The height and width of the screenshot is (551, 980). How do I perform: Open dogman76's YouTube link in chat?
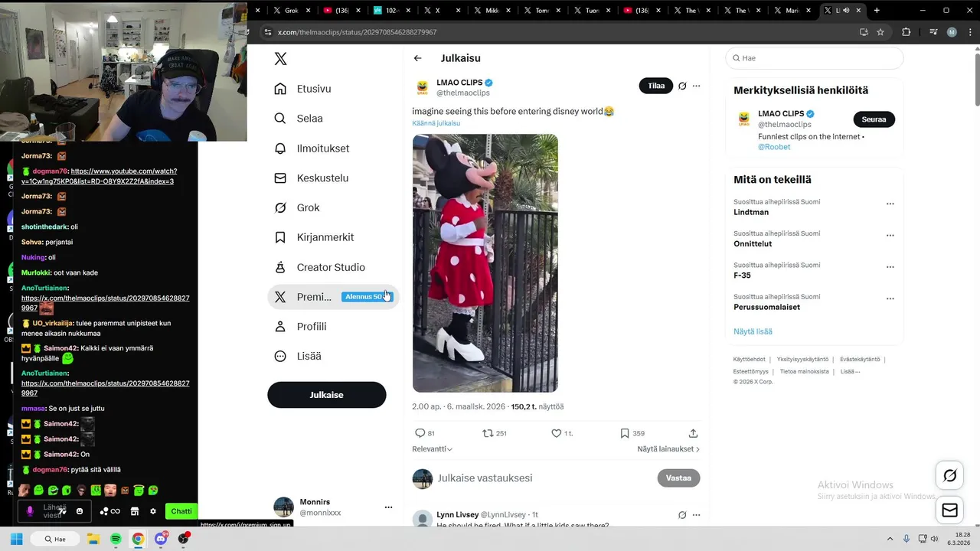point(100,176)
